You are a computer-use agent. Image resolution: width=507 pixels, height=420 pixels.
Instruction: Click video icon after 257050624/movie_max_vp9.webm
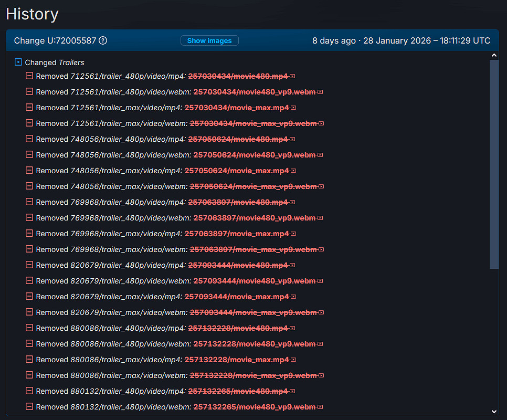pos(321,186)
